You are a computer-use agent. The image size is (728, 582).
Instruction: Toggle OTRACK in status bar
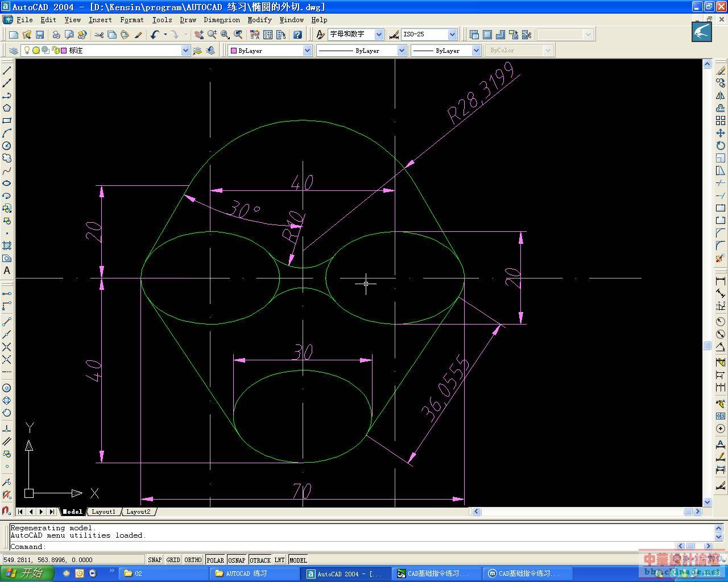point(260,560)
